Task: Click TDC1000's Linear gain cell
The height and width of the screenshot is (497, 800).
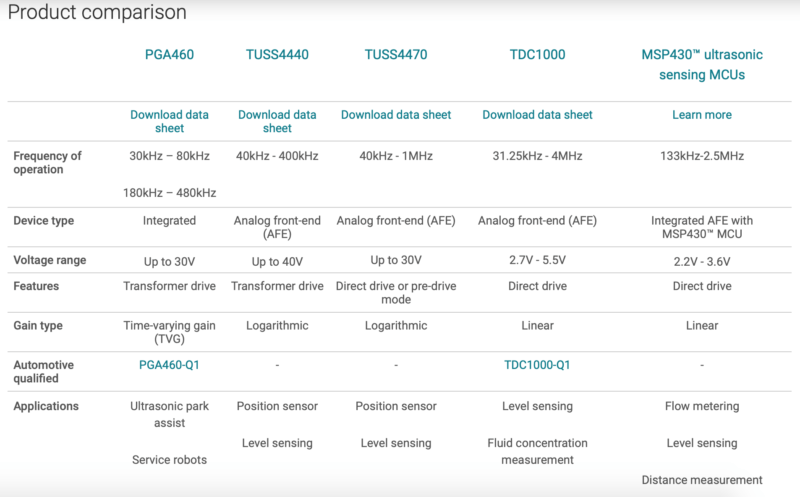Action: [537, 326]
